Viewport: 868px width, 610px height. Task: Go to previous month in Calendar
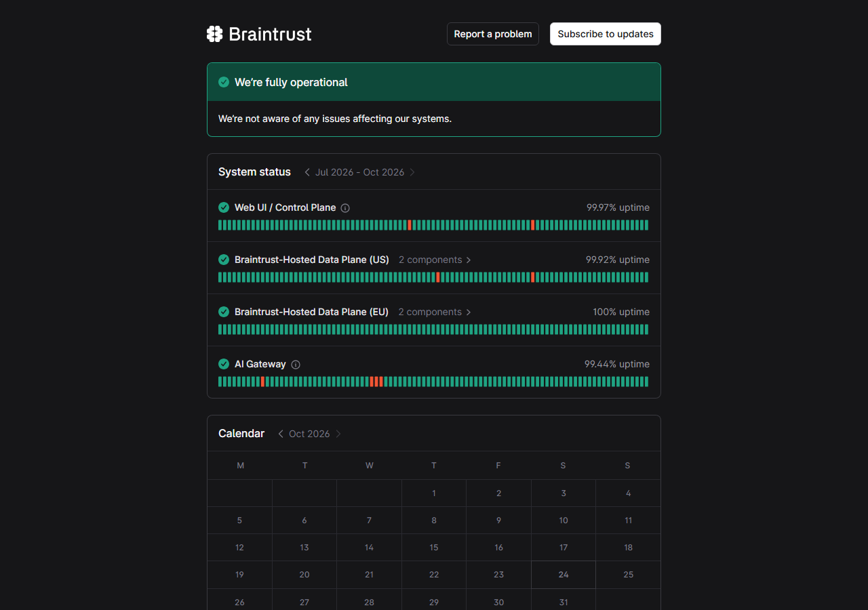click(281, 434)
